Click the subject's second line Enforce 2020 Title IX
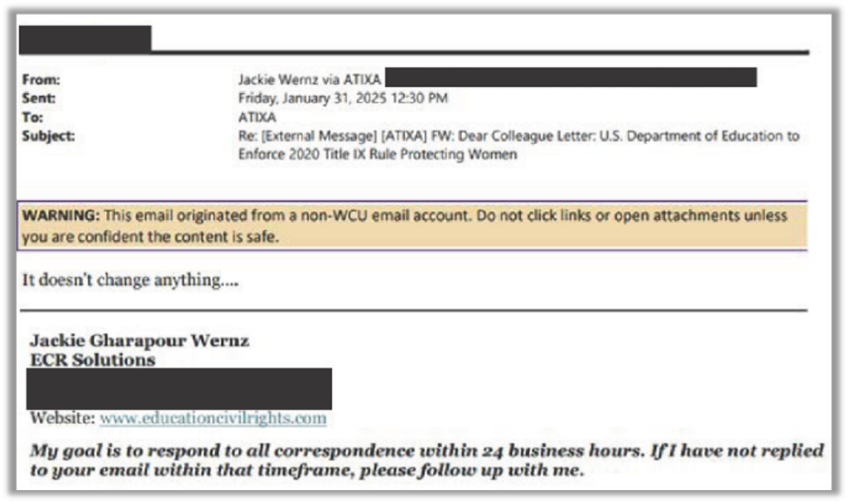Viewport: 848px width, 504px height. pyautogui.click(x=378, y=155)
